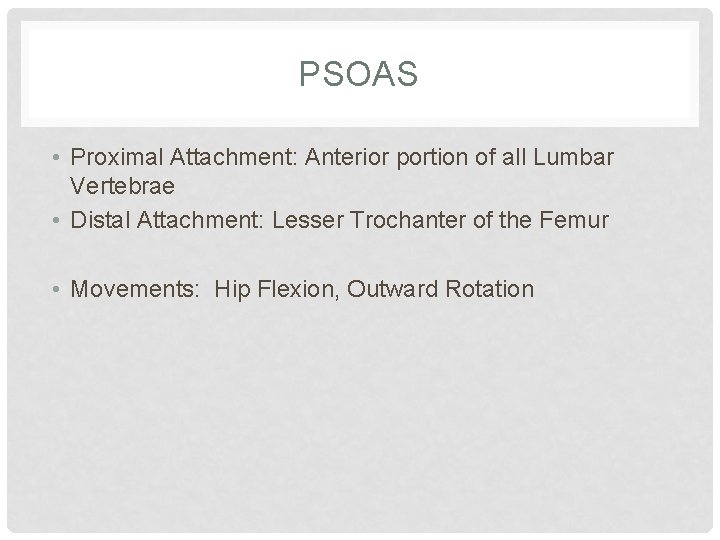The width and height of the screenshot is (720, 540).
Task: Click the word Distal
Action: tap(100, 219)
